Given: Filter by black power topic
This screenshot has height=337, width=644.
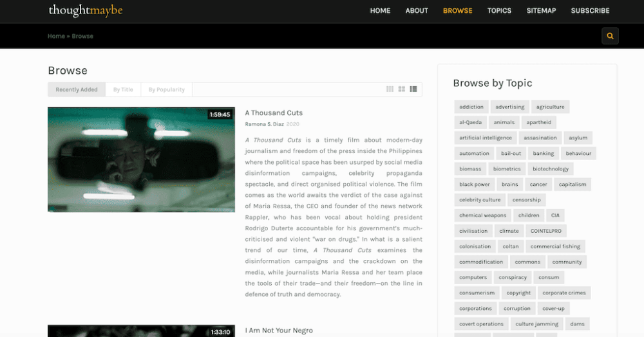Looking at the screenshot, I should (475, 185).
